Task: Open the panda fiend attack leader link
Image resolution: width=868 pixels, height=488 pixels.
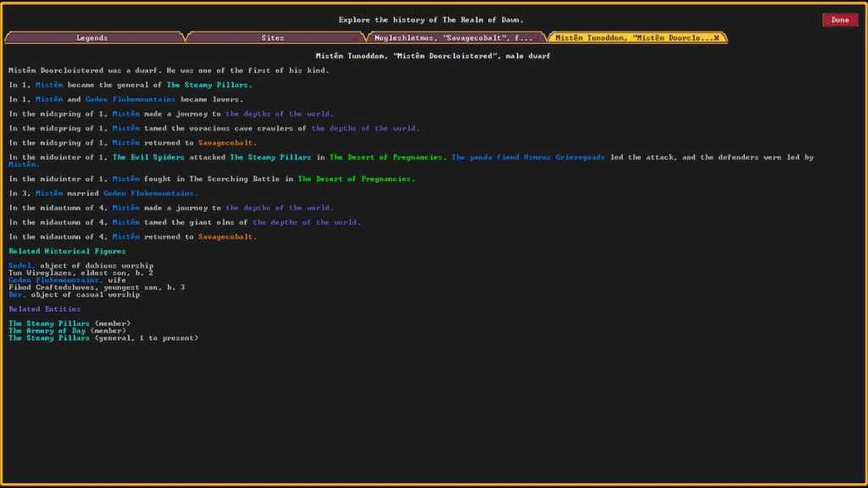Action: (x=527, y=158)
